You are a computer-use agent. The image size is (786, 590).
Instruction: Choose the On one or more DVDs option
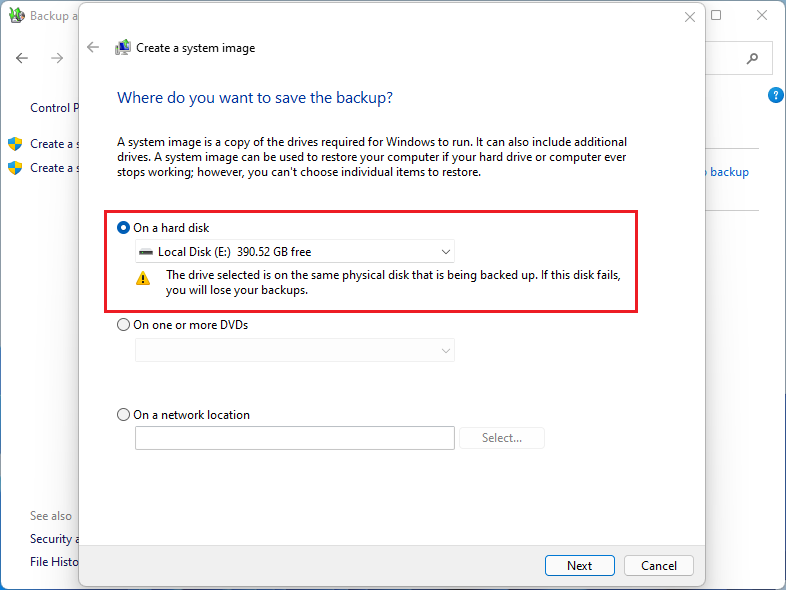click(124, 325)
